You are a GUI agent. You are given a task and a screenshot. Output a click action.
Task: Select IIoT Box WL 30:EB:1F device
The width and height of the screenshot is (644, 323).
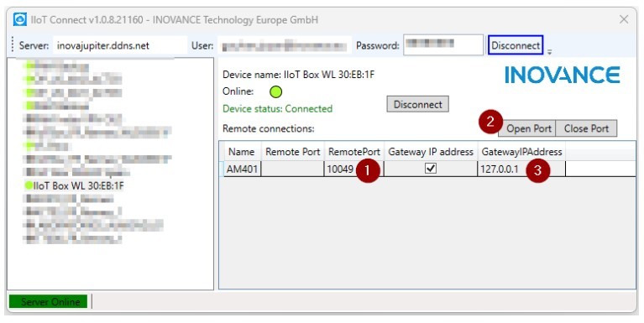(x=78, y=186)
